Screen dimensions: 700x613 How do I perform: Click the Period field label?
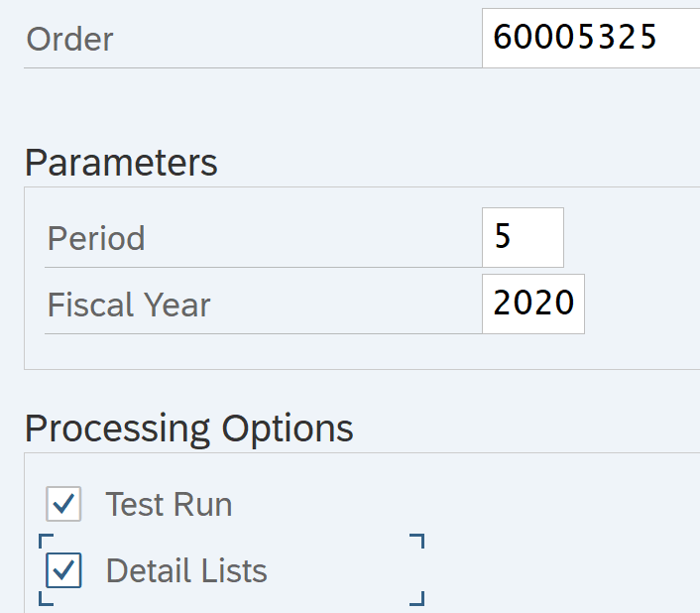[x=96, y=238]
